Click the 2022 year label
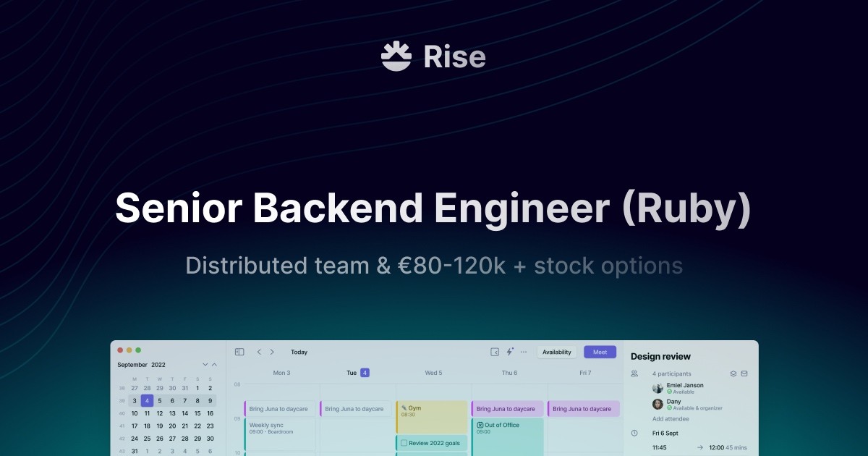This screenshot has height=456, width=868. [x=158, y=365]
